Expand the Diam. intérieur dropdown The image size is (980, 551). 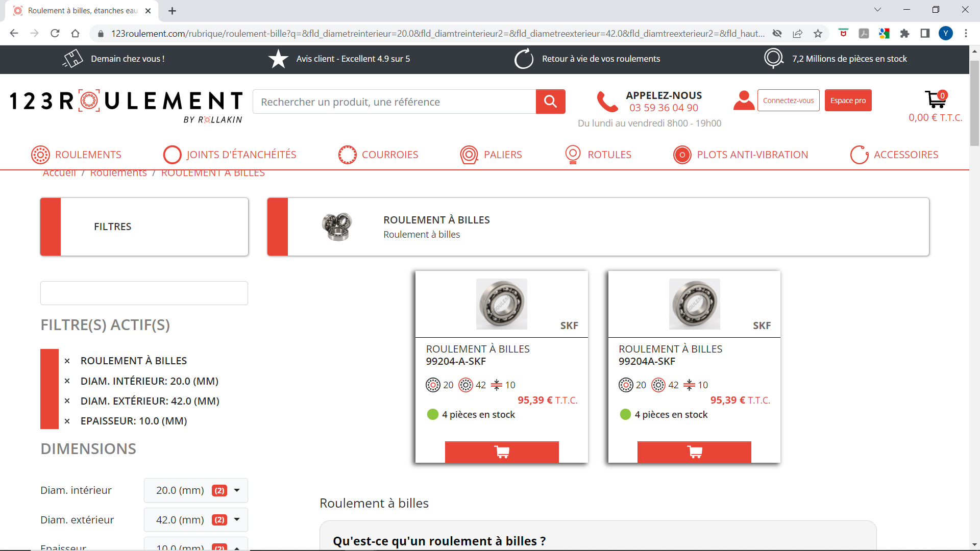[x=196, y=490]
